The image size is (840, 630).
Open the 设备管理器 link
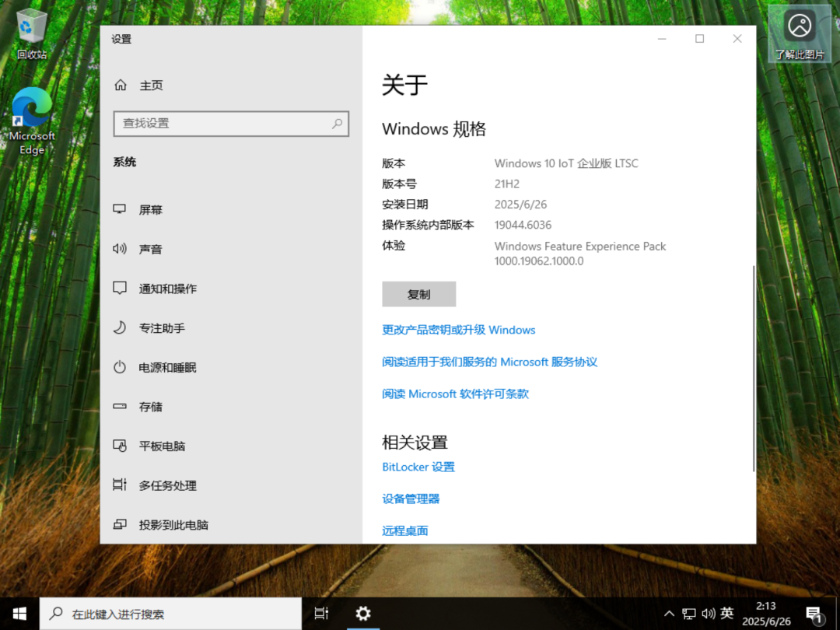411,499
